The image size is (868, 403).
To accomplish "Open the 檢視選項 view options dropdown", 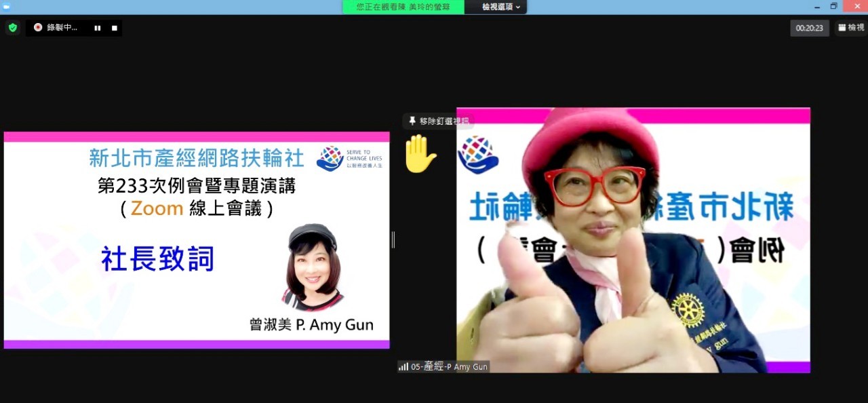I will 502,7.
